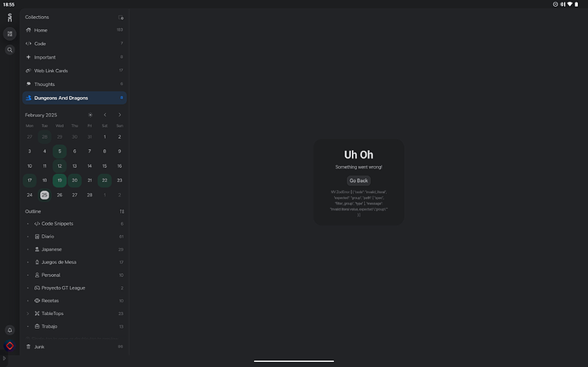This screenshot has width=588, height=367.
Task: Open Personal in the outline
Action: click(x=74, y=275)
